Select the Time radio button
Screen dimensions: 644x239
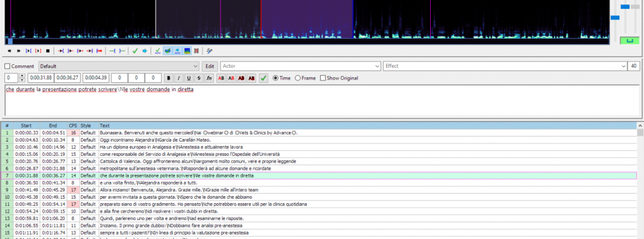point(282,78)
